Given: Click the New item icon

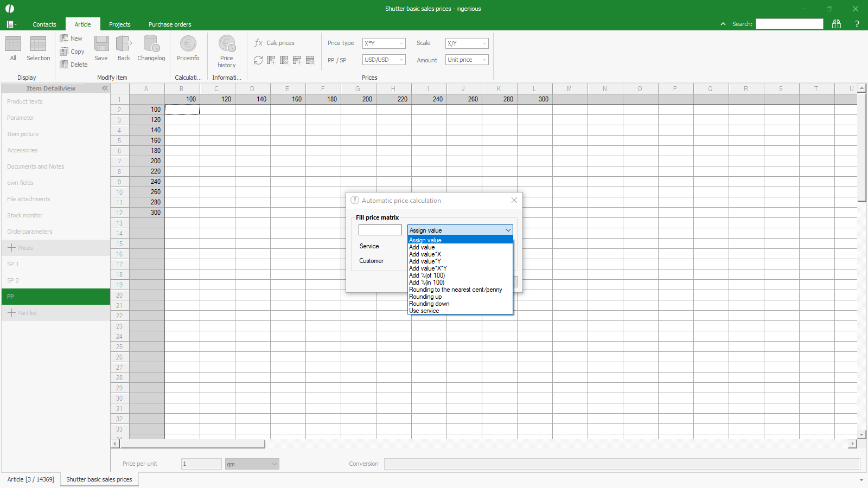Looking at the screenshot, I should click(64, 38).
